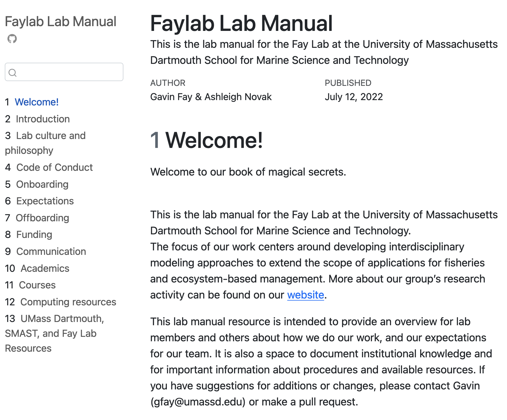Open the Courses chapter
This screenshot has height=420, width=507.
click(37, 285)
